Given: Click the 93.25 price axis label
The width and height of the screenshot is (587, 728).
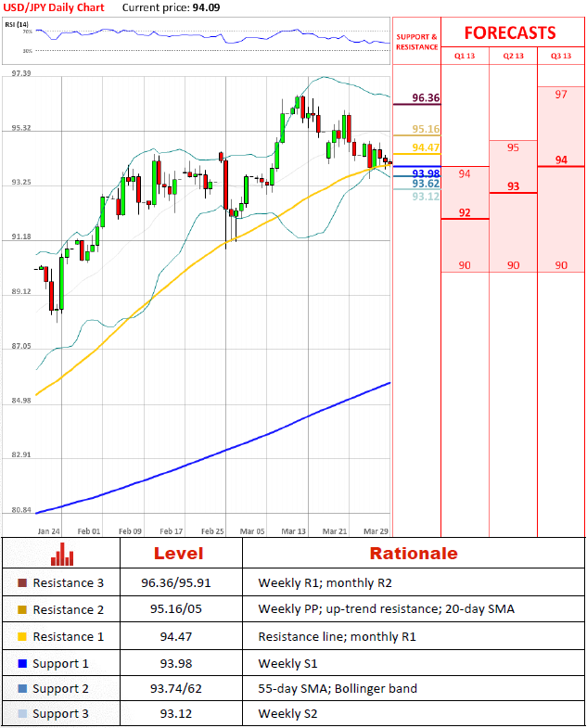Looking at the screenshot, I should (21, 183).
